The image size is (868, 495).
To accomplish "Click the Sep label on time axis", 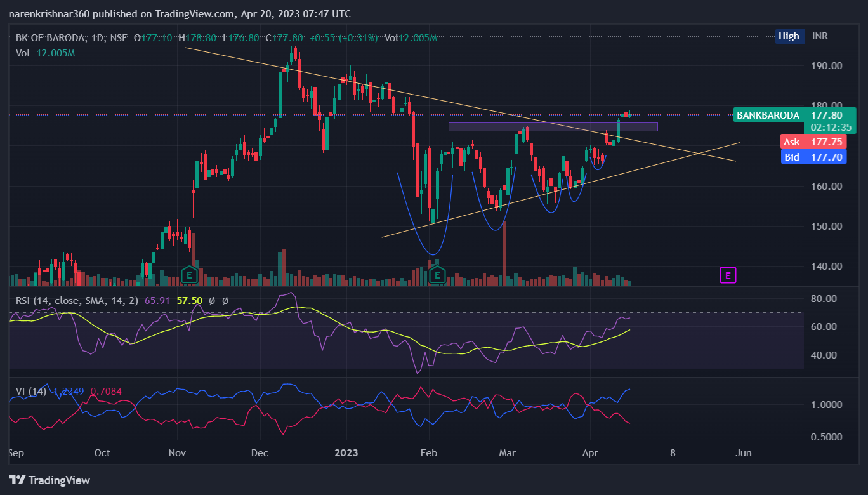I will [x=17, y=452].
